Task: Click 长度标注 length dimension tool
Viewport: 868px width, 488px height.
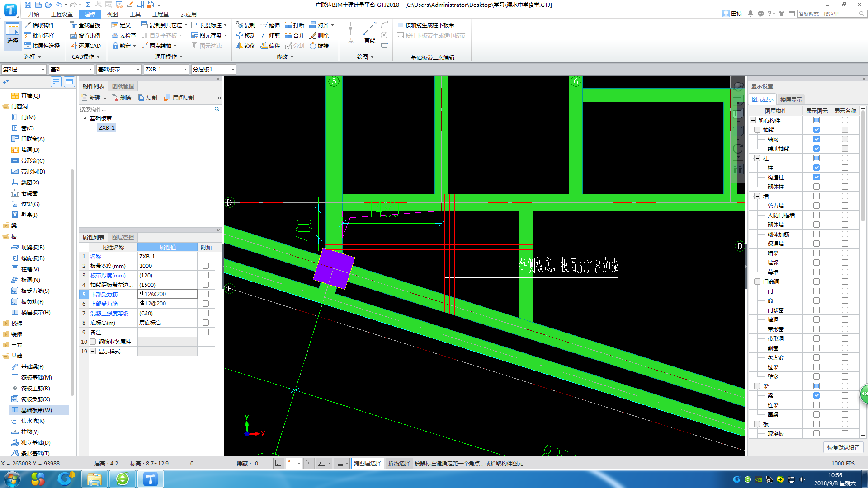Action: pyautogui.click(x=209, y=25)
